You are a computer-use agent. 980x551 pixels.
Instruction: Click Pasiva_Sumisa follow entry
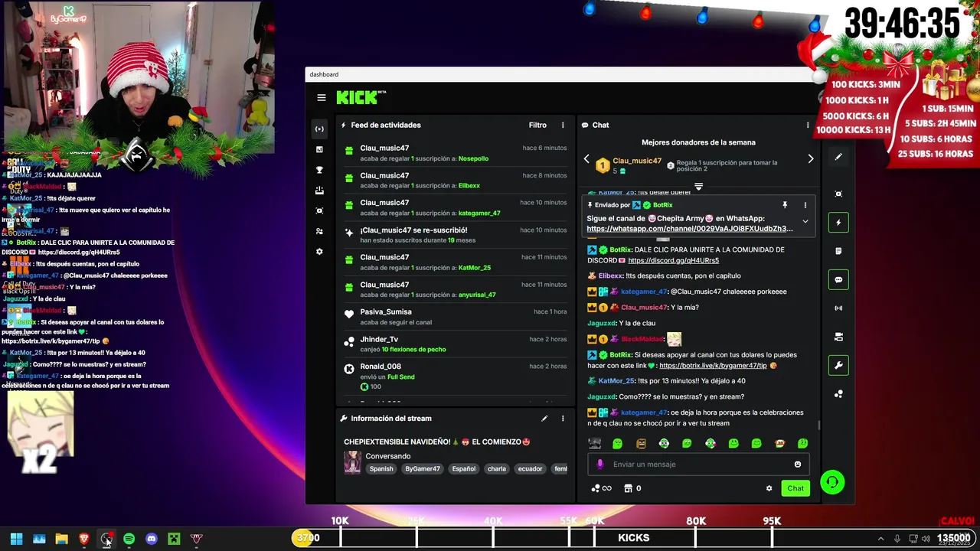pyautogui.click(x=456, y=317)
